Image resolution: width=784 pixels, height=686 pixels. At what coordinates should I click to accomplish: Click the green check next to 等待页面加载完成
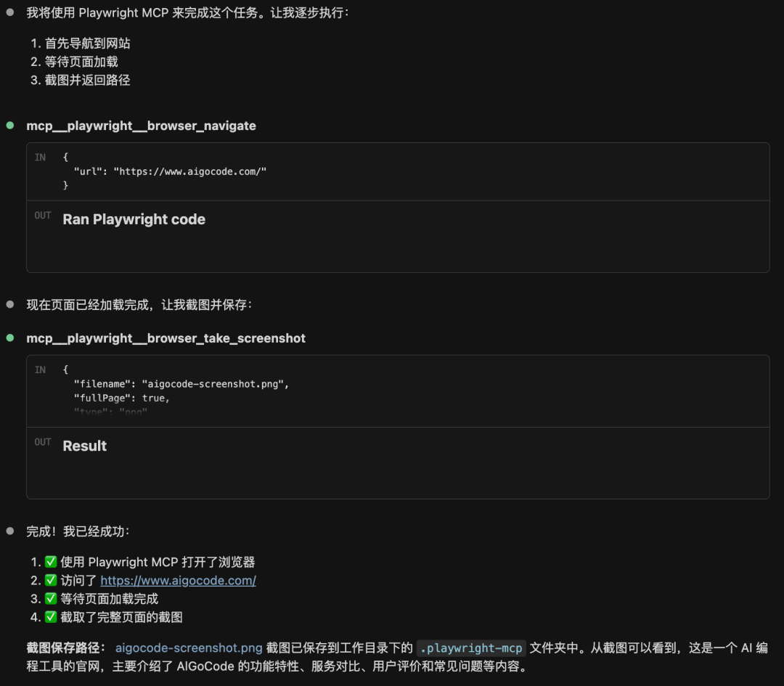tap(51, 598)
